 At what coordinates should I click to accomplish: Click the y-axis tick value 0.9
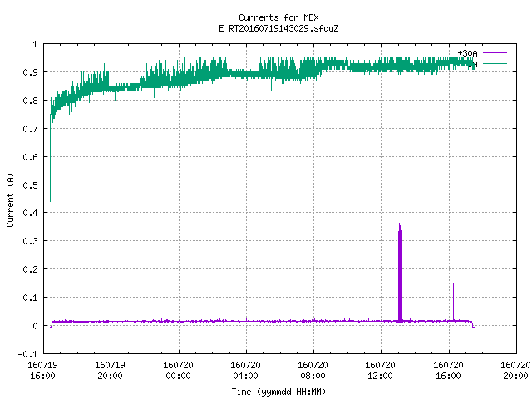30,72
